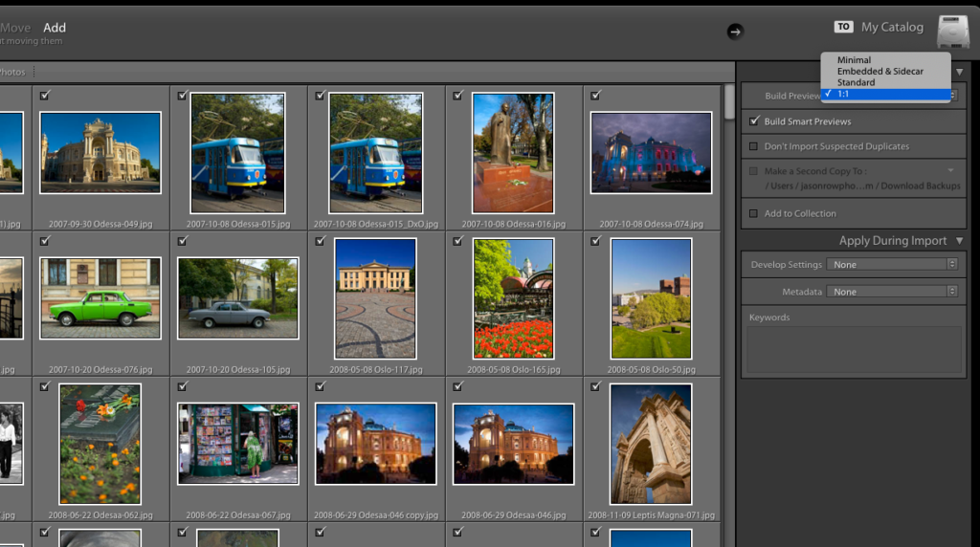Viewport: 980px width, 547px height.
Task: Toggle Build Smart Previews checkbox
Action: 754,121
